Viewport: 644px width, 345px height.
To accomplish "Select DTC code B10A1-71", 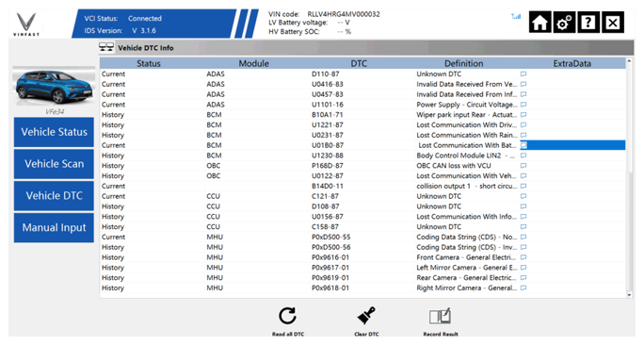I will [x=327, y=115].
